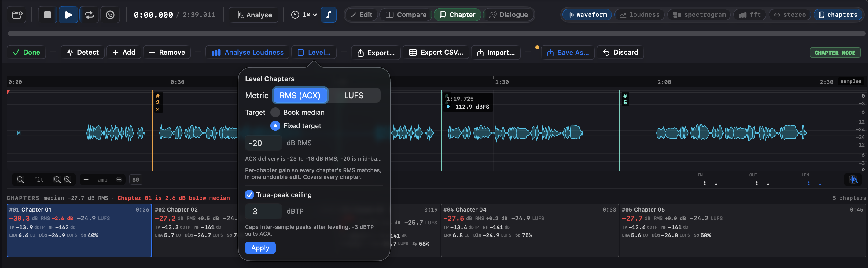Image resolution: width=868 pixels, height=268 pixels.
Task: Select the Chapter mode tab
Action: coord(458,15)
